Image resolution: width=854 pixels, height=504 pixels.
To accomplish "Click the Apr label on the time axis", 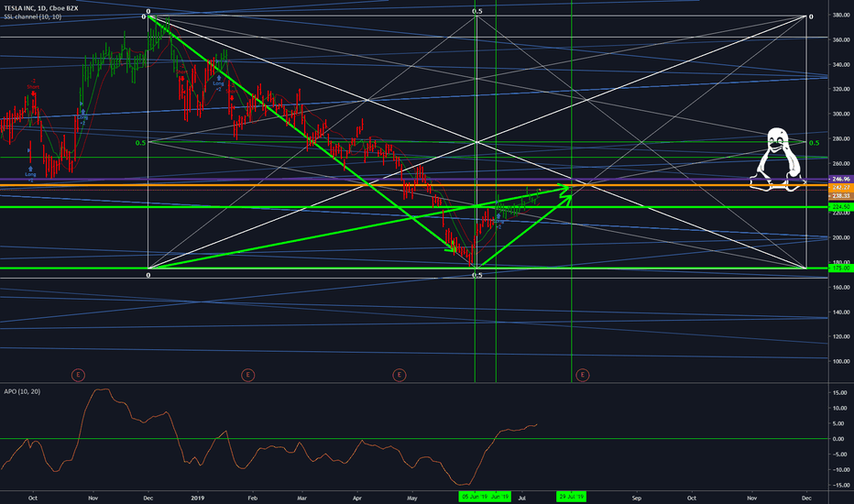I will pyautogui.click(x=357, y=498).
